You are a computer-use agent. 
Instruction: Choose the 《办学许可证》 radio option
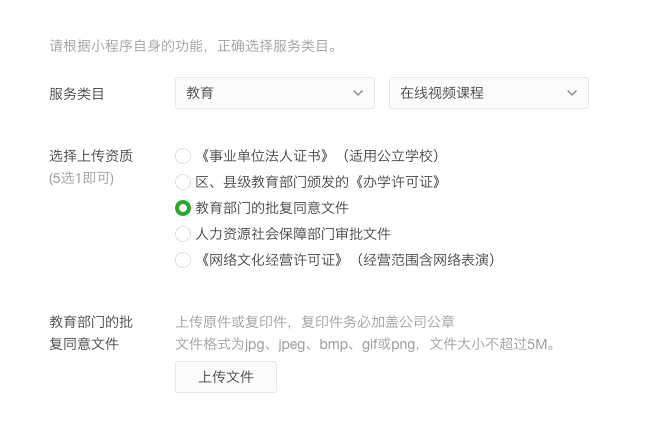click(x=183, y=182)
